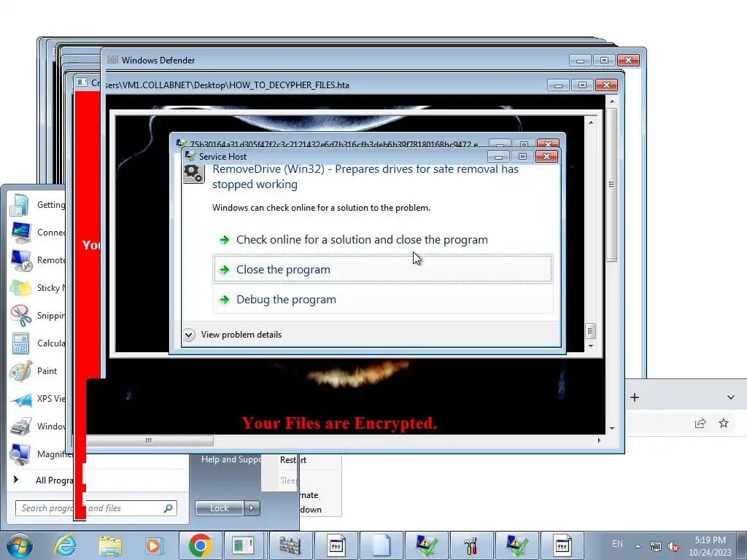Open Chrome's tab search chevron

click(x=730, y=397)
